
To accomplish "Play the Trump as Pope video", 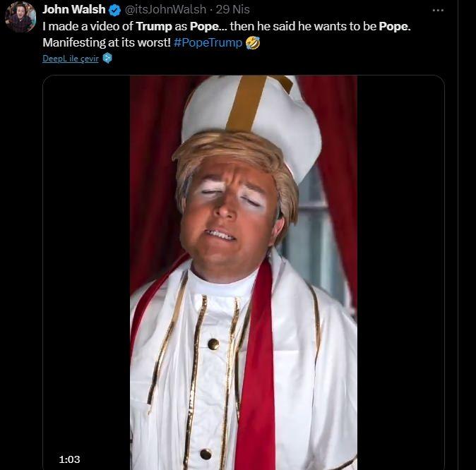I will point(244,272).
